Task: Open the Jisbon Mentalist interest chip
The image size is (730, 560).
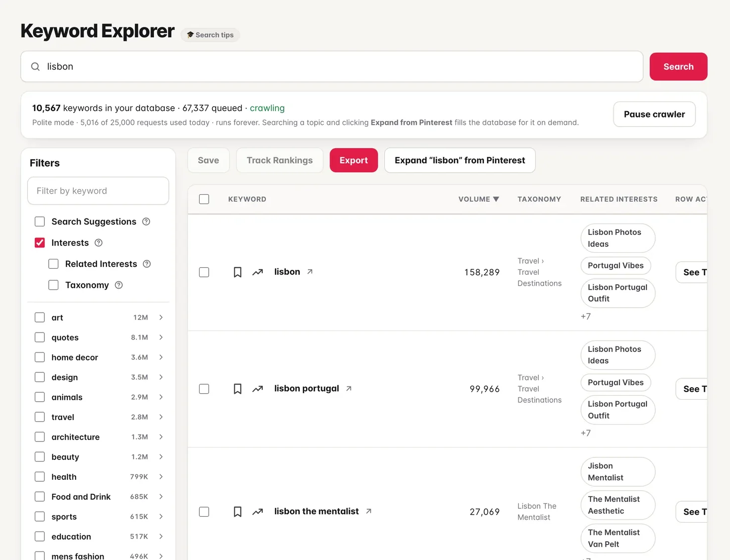Action: pyautogui.click(x=617, y=472)
